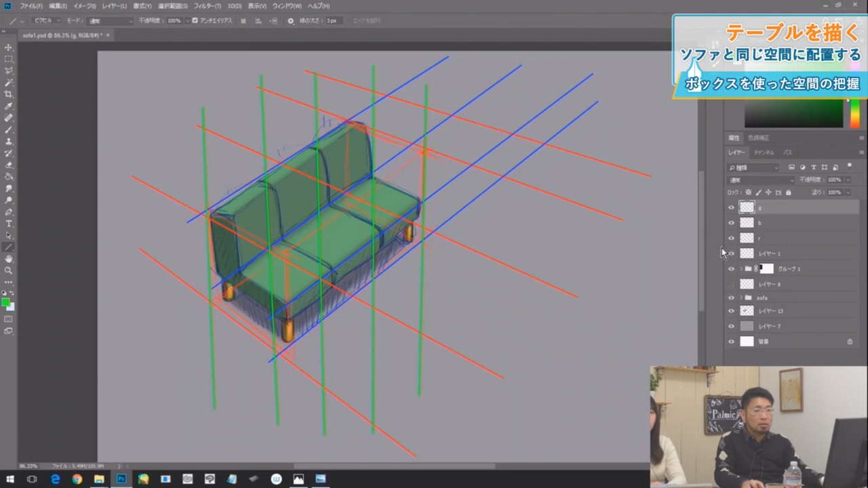
Task: Toggle the anti-alias checkbox
Action: [195, 21]
